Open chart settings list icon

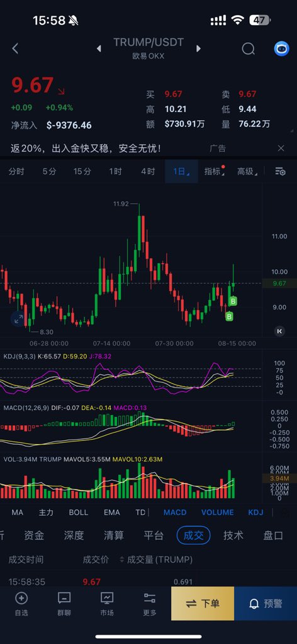tap(280, 172)
